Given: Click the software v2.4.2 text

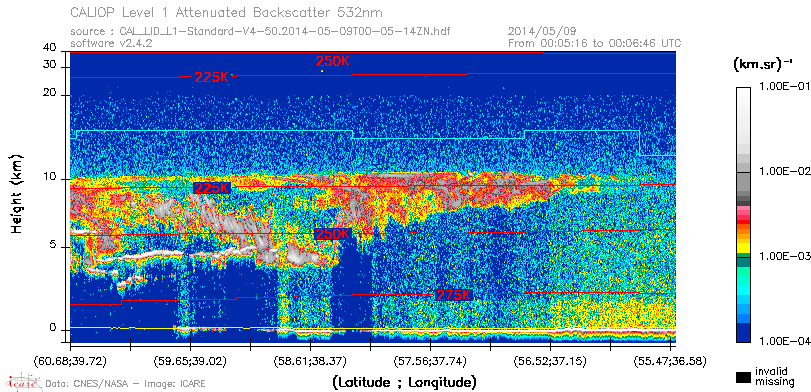Looking at the screenshot, I should (x=111, y=43).
